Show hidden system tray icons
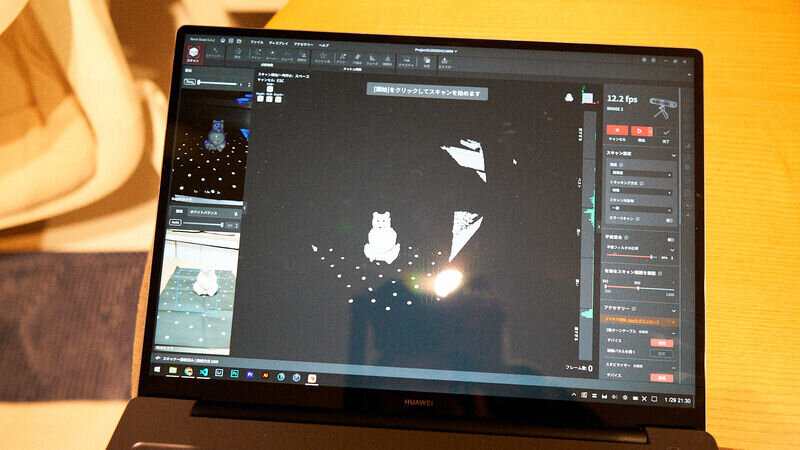Image resolution: width=800 pixels, height=450 pixels. point(574,395)
